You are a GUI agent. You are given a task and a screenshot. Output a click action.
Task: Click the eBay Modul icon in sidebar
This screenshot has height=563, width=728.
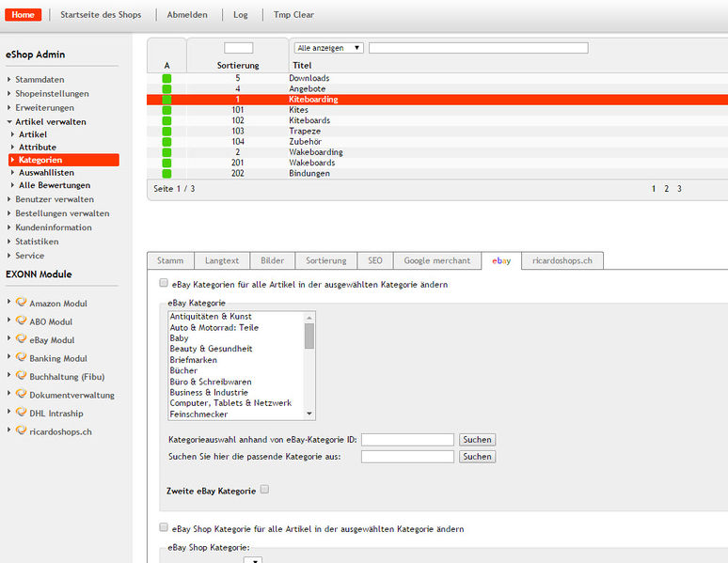(21, 339)
